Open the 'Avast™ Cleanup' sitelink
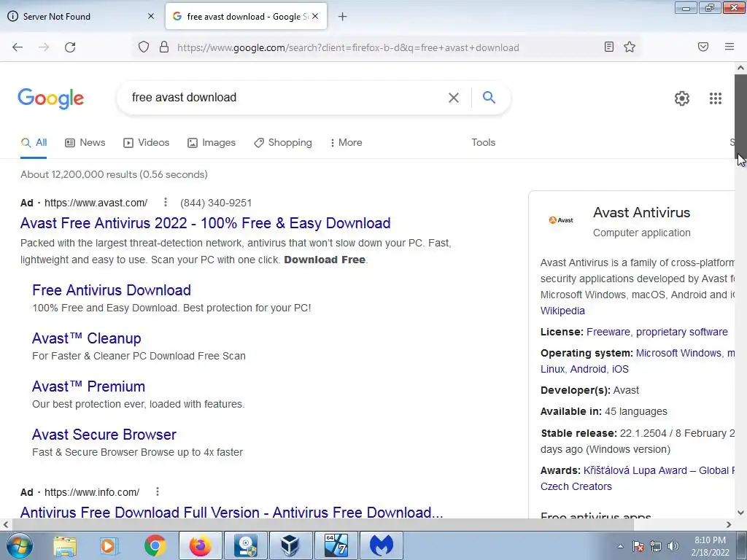This screenshot has width=747, height=560. [87, 338]
